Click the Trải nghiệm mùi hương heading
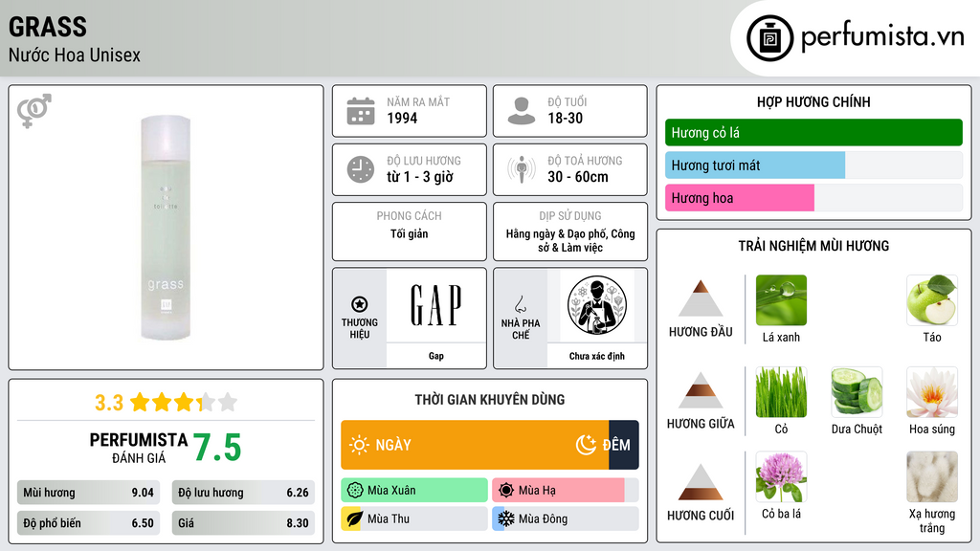Screen dimensions: 980x551 813,246
